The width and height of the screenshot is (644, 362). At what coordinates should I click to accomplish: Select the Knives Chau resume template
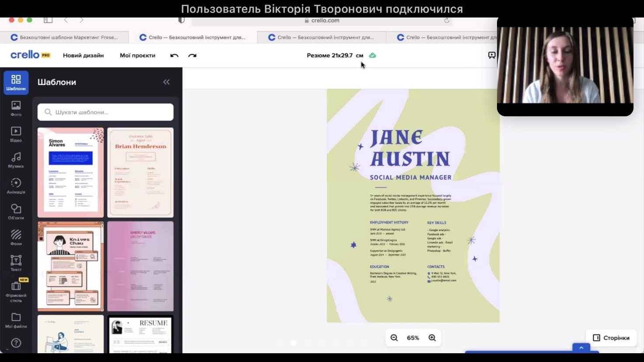(x=70, y=266)
